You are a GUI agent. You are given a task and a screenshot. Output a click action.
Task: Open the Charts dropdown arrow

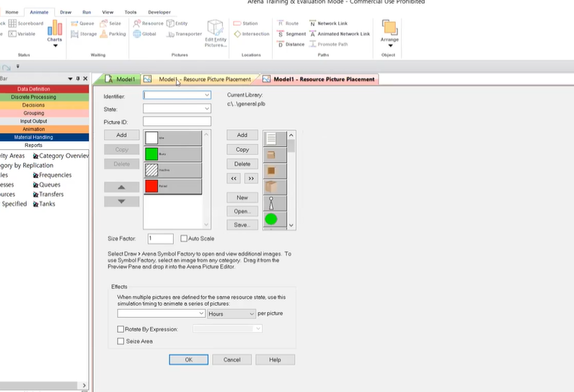pos(56,45)
